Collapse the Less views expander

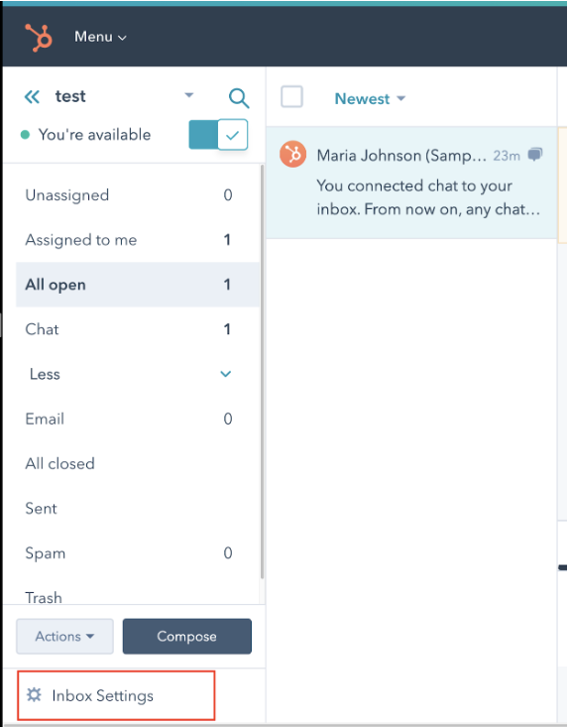[x=130, y=374]
